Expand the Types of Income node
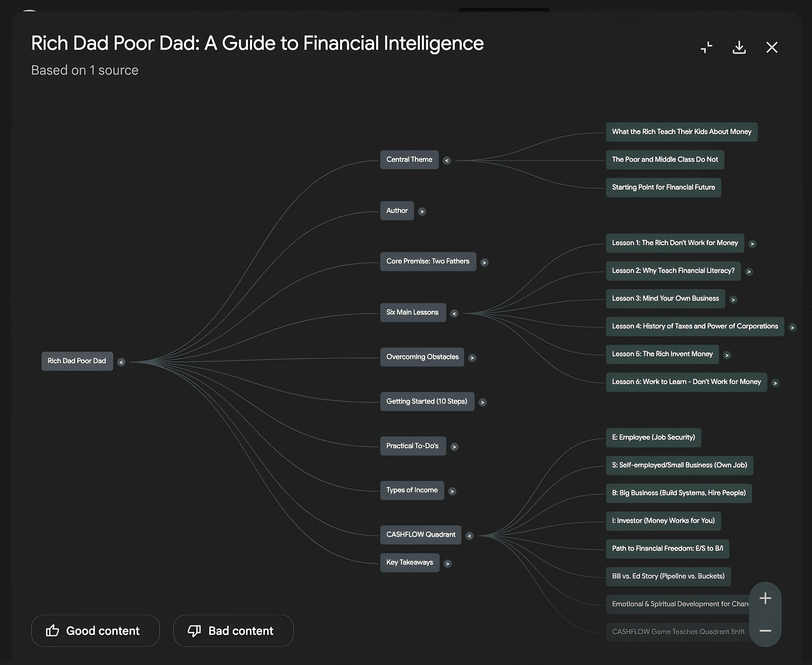 coord(452,491)
